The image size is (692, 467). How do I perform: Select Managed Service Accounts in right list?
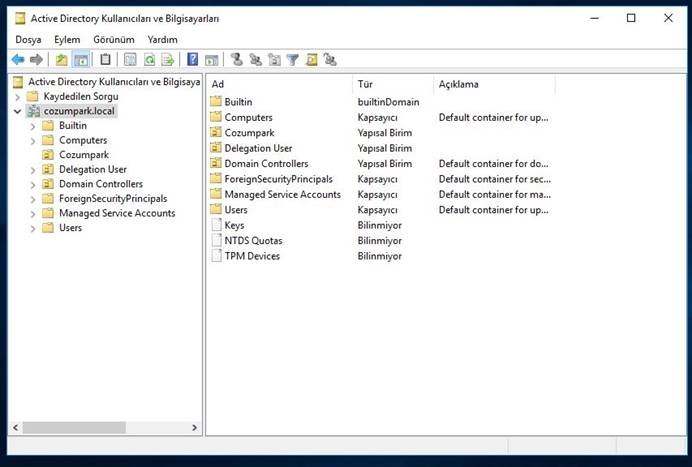282,194
